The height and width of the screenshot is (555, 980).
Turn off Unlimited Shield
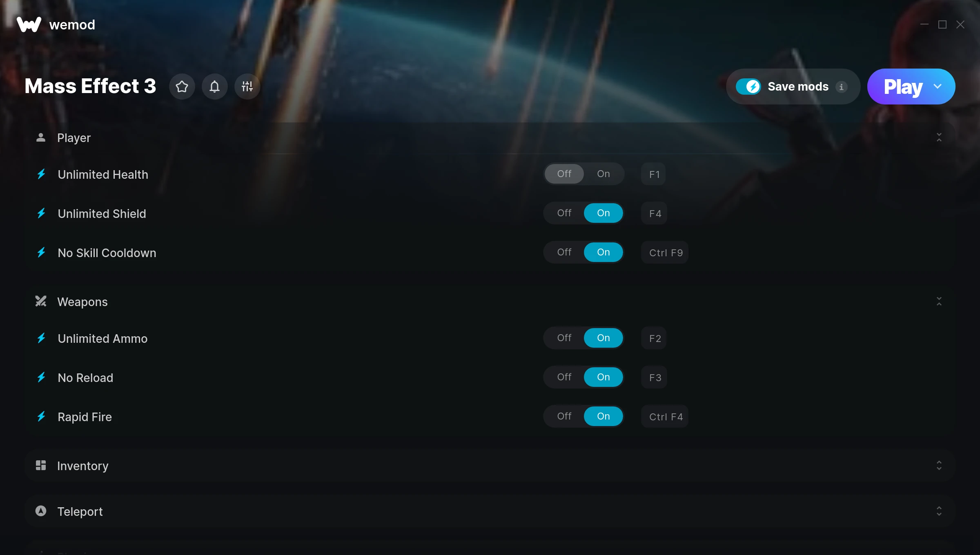(x=564, y=213)
